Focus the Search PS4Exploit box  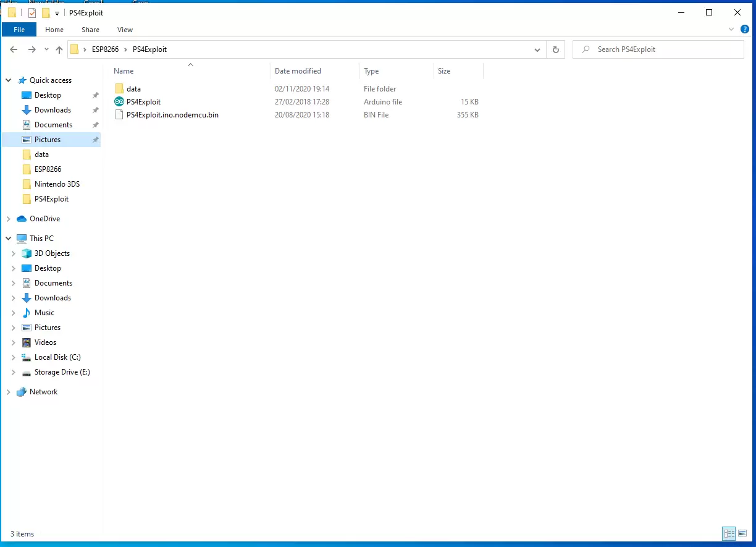coord(658,49)
